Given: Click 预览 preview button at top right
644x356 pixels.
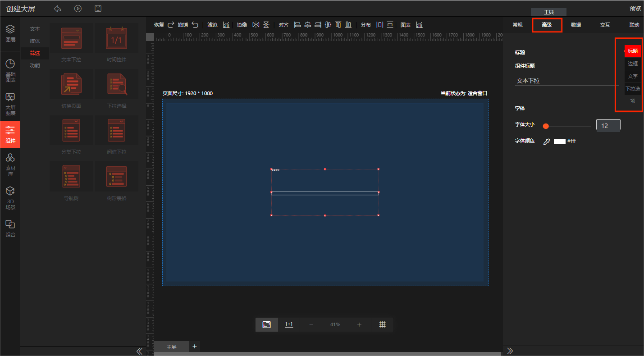Looking at the screenshot, I should point(635,9).
